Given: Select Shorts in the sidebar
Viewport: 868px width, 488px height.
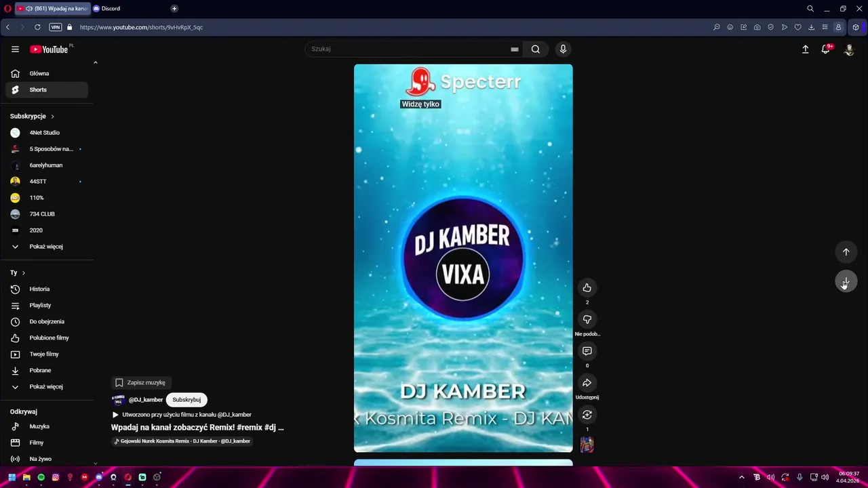Looking at the screenshot, I should 47,89.
